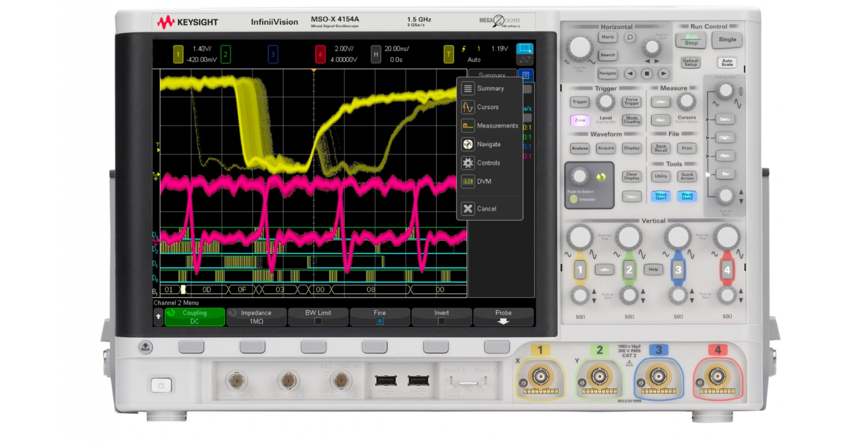
Task: Click the Intensity entry knob
Action: pyautogui.click(x=579, y=177)
